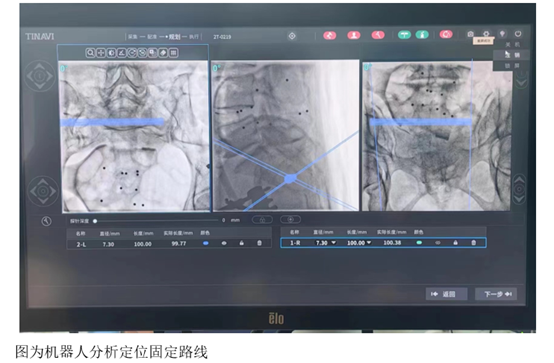554x363 pixels.
Task: Click the 返回 back button
Action: tap(446, 294)
